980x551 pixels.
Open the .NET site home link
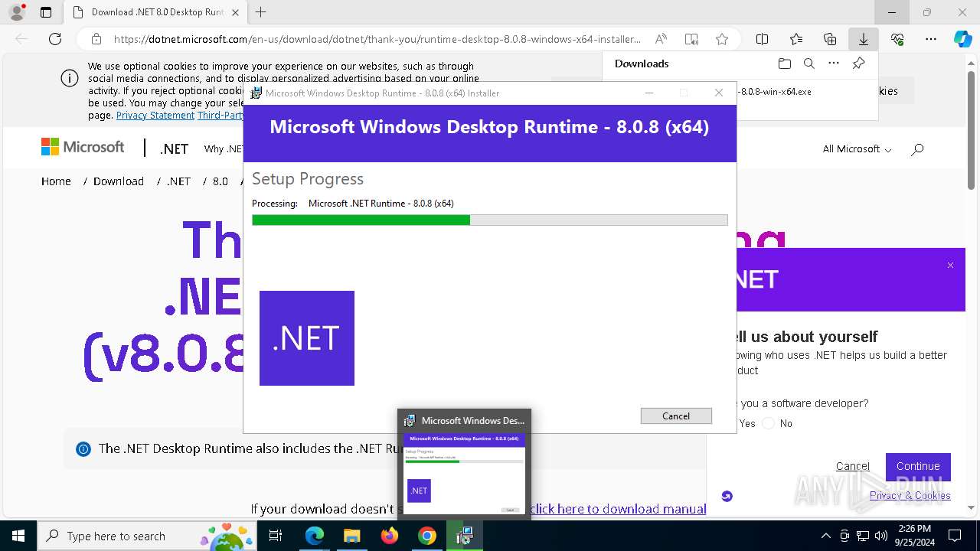(174, 148)
